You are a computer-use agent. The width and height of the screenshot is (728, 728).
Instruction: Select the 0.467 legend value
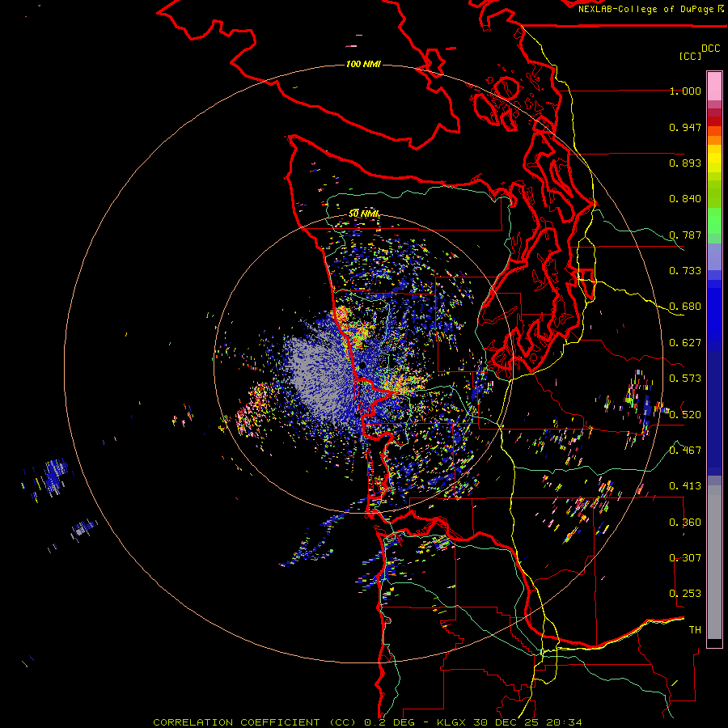[x=685, y=451]
